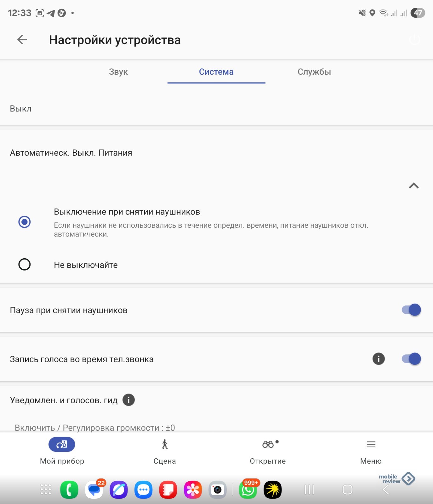Tap the power icon in the header
This screenshot has height=504, width=433.
click(x=414, y=40)
